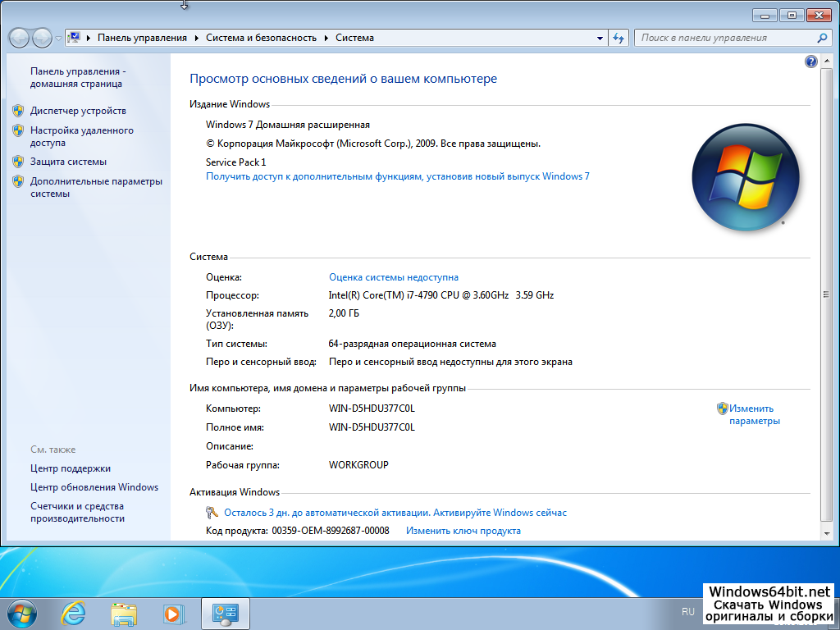840x630 pixels.
Task: Click the refresh icon beside the address bar
Action: point(619,38)
